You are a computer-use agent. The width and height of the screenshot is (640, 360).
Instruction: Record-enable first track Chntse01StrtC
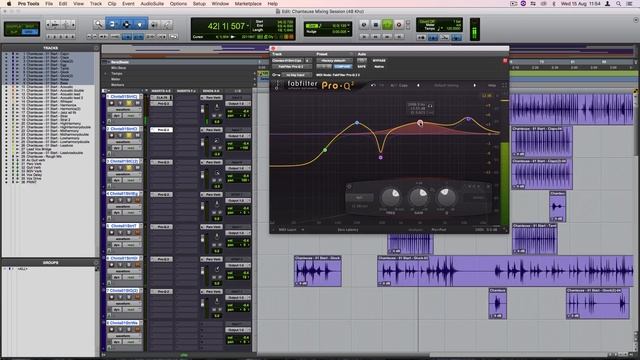tap(111, 103)
